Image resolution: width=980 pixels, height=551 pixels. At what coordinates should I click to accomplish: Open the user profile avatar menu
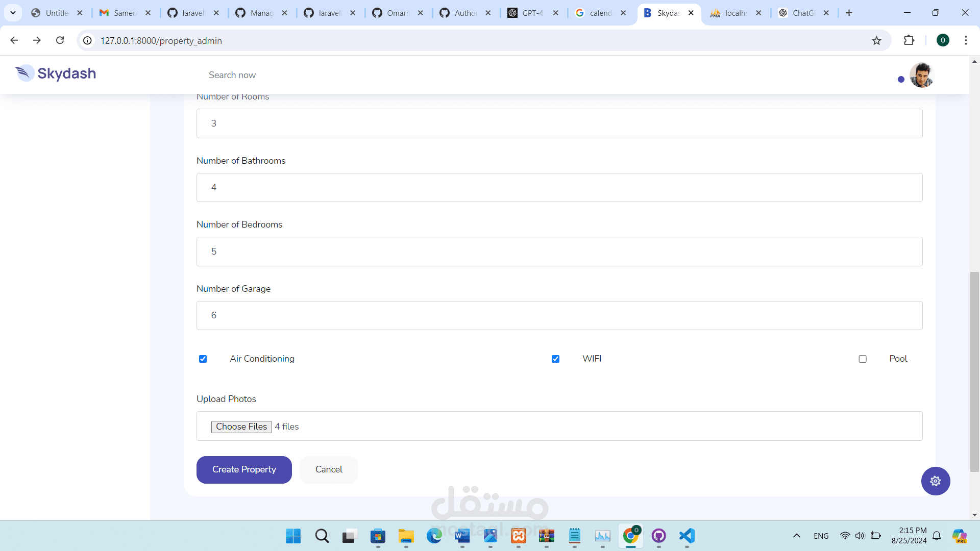pyautogui.click(x=921, y=75)
